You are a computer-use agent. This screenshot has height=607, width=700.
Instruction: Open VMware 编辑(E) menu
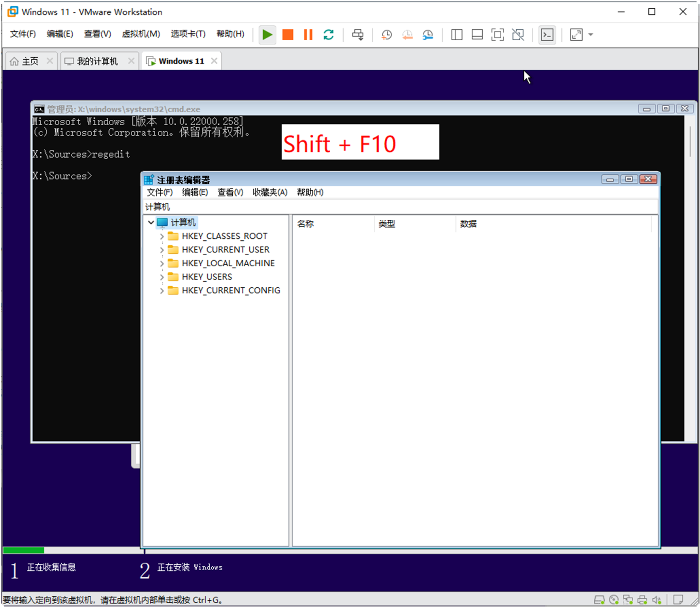(x=60, y=34)
